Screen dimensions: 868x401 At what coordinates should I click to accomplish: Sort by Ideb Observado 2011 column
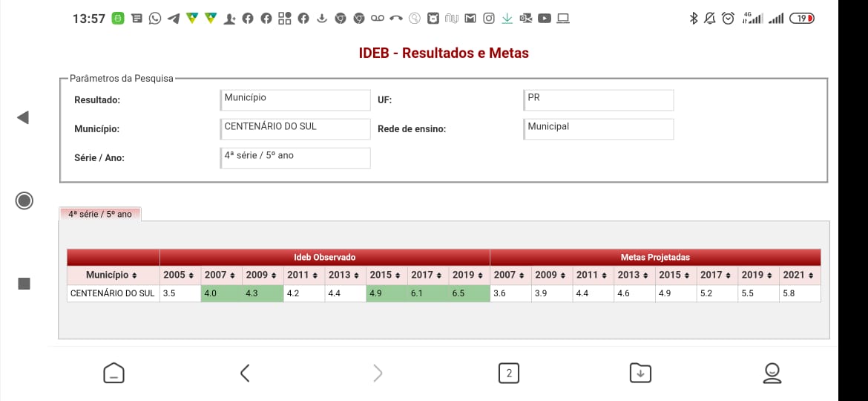(x=304, y=275)
